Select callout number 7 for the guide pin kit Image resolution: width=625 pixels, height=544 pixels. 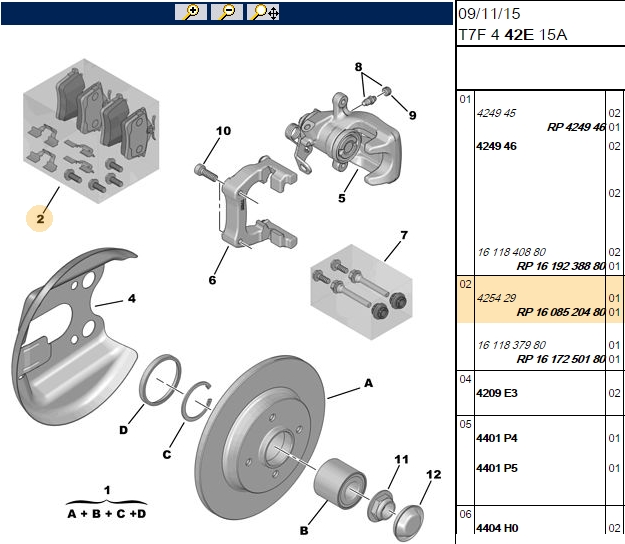coord(404,235)
